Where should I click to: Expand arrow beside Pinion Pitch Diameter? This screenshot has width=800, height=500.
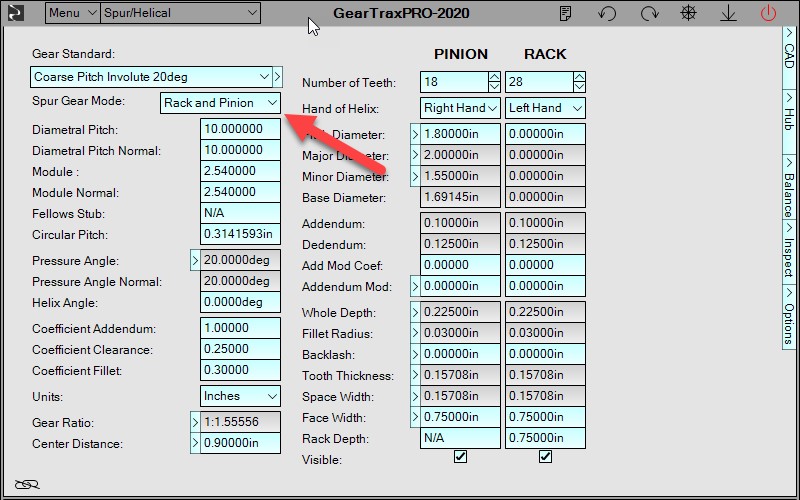click(415, 134)
